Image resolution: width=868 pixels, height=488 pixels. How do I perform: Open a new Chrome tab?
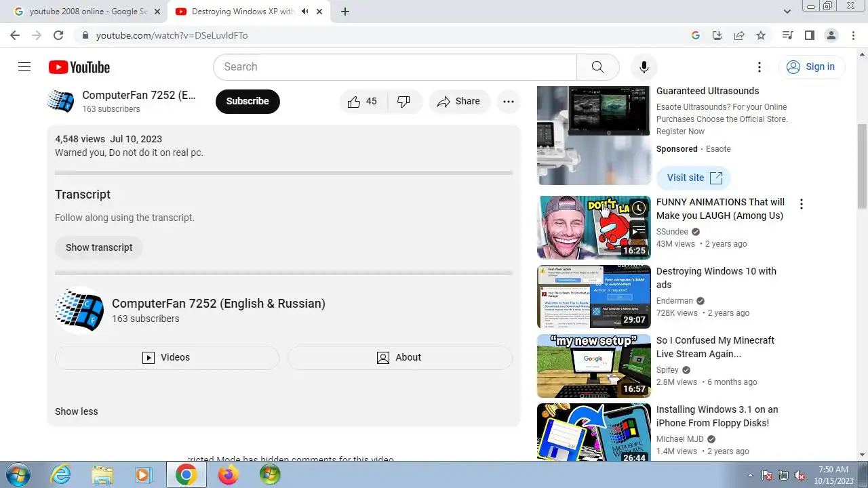pyautogui.click(x=345, y=12)
